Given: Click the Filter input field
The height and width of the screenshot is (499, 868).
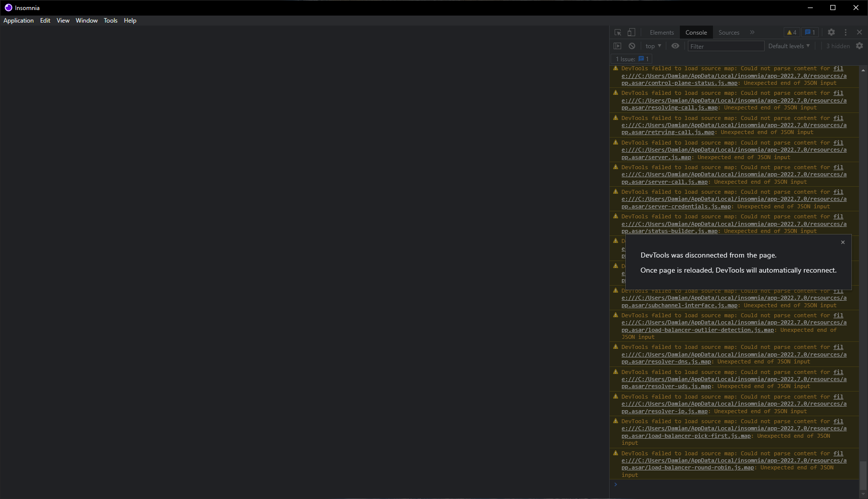Looking at the screenshot, I should pyautogui.click(x=725, y=46).
